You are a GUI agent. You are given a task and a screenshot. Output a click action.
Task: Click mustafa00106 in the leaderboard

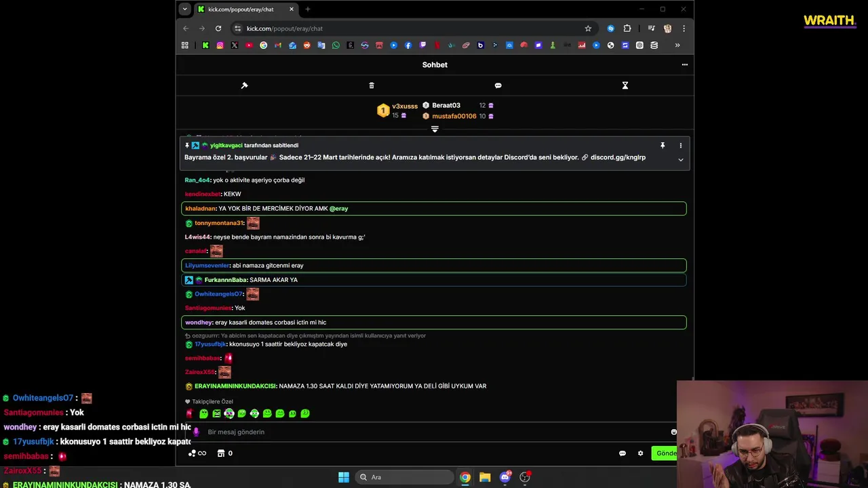[454, 117]
